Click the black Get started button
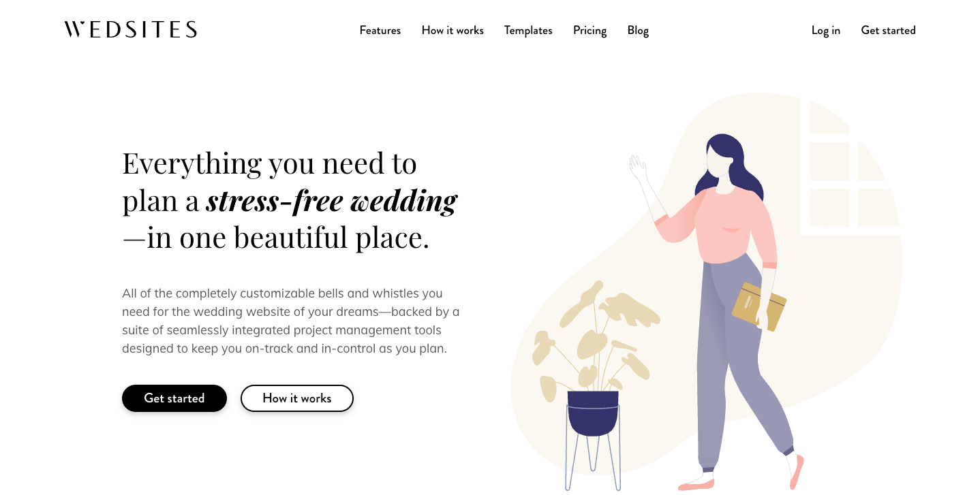 coord(174,398)
